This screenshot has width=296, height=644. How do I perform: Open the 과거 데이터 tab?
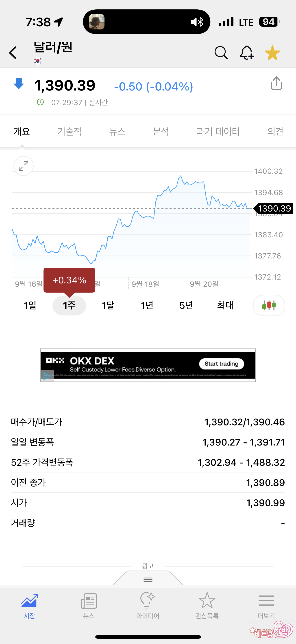[x=218, y=131]
